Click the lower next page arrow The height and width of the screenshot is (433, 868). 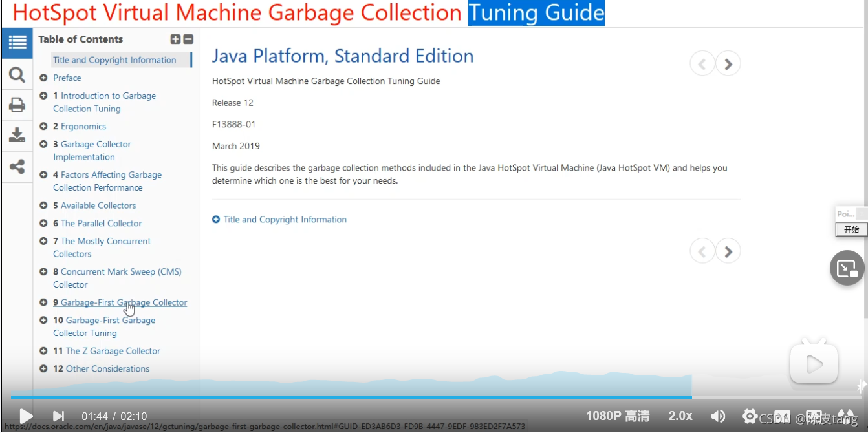click(x=728, y=251)
